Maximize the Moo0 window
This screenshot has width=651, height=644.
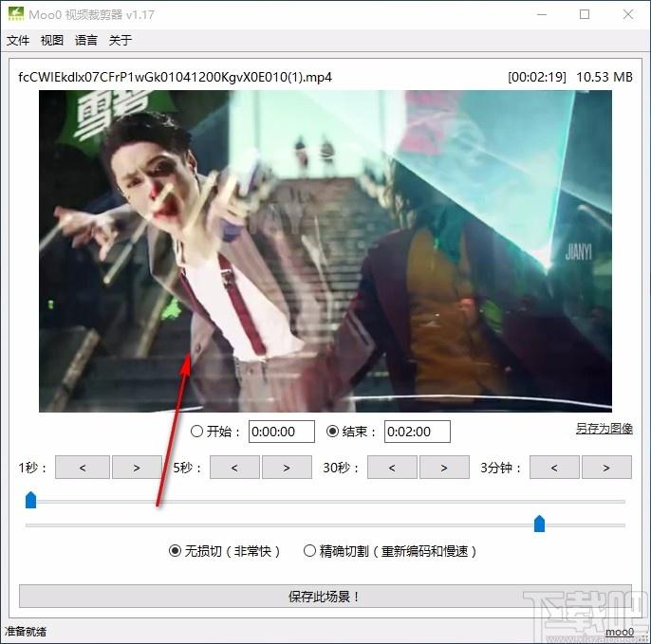coord(585,14)
